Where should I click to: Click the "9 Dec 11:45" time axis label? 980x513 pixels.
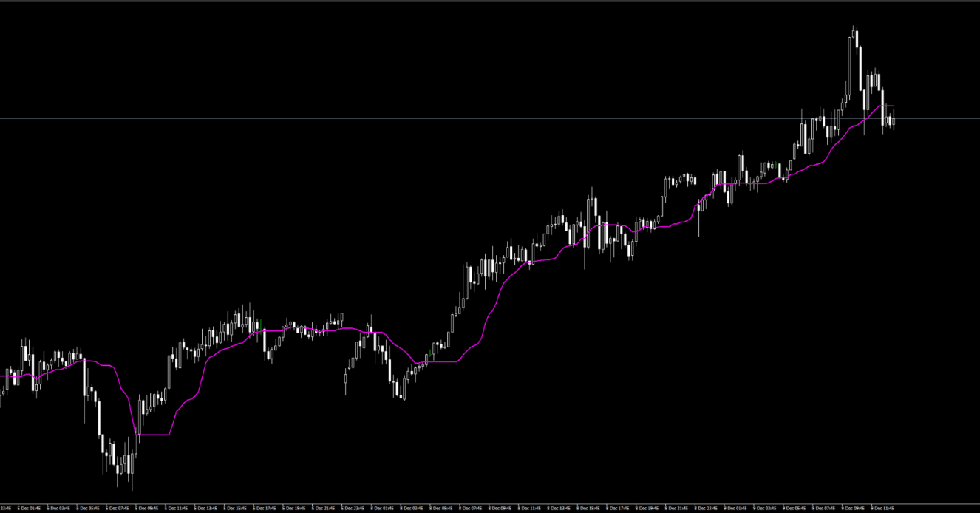[x=882, y=508]
